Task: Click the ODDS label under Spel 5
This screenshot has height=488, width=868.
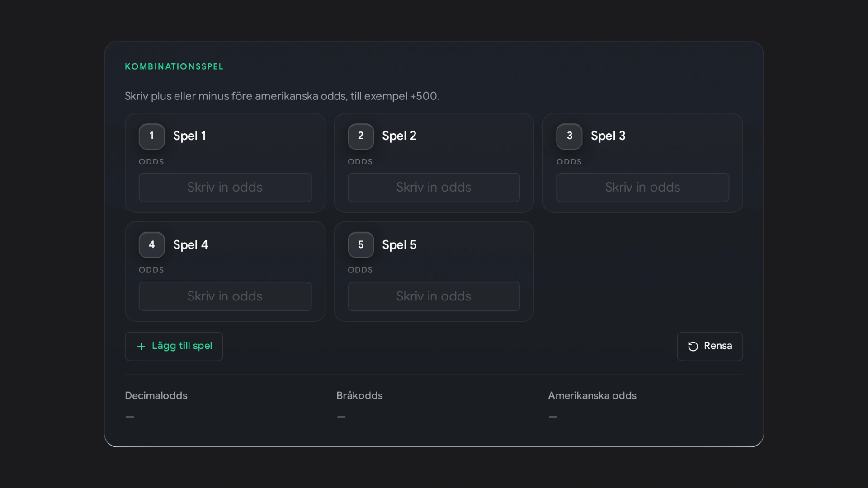Action: pos(360,270)
